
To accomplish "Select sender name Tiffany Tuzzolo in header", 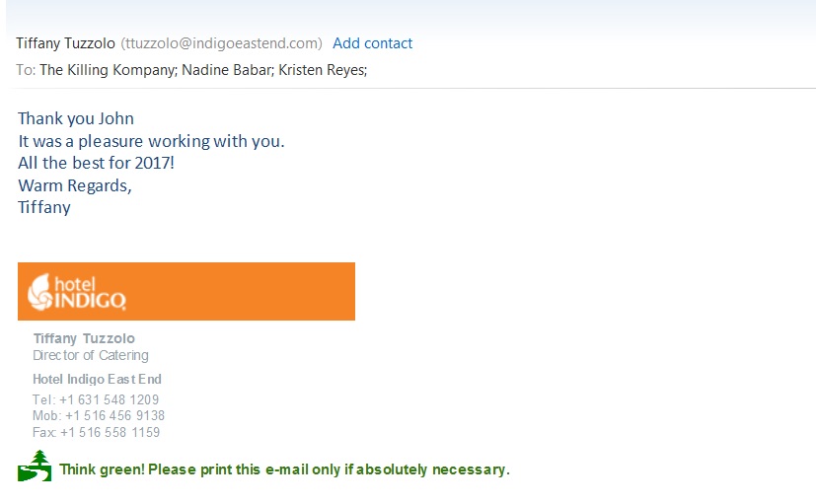I will pyautogui.click(x=65, y=43).
